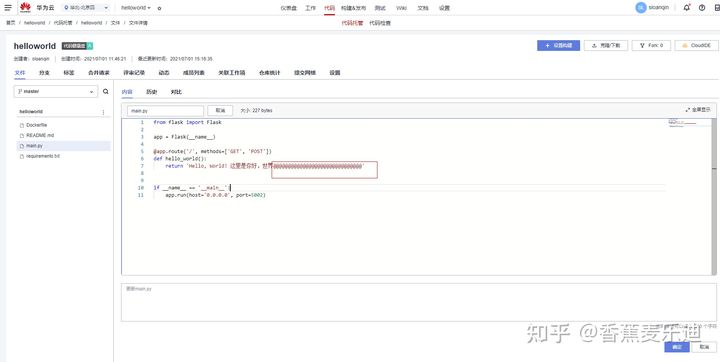
Task: Open README.md in the file tree
Action: 40,136
